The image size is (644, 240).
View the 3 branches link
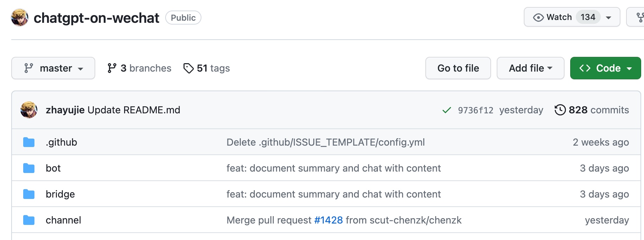(139, 68)
